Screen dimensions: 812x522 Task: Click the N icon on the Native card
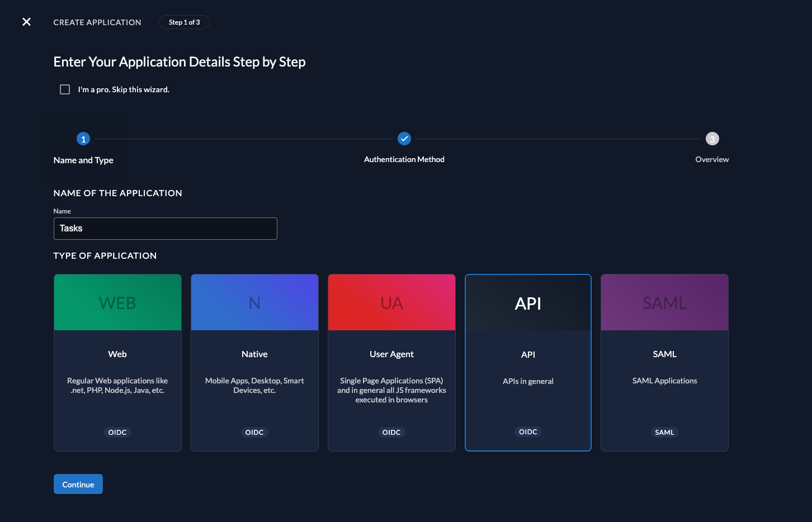pyautogui.click(x=254, y=302)
